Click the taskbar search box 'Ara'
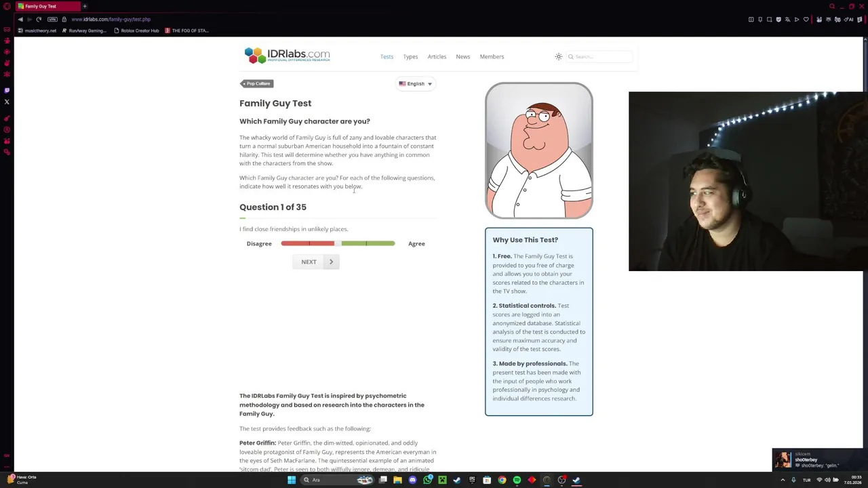This screenshot has height=488, width=868. tap(337, 480)
